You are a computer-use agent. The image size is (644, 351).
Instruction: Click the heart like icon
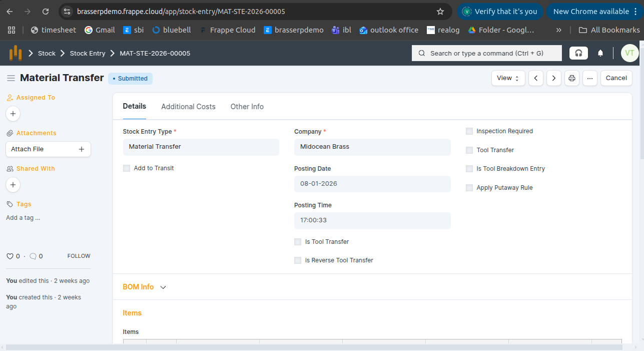click(x=10, y=256)
